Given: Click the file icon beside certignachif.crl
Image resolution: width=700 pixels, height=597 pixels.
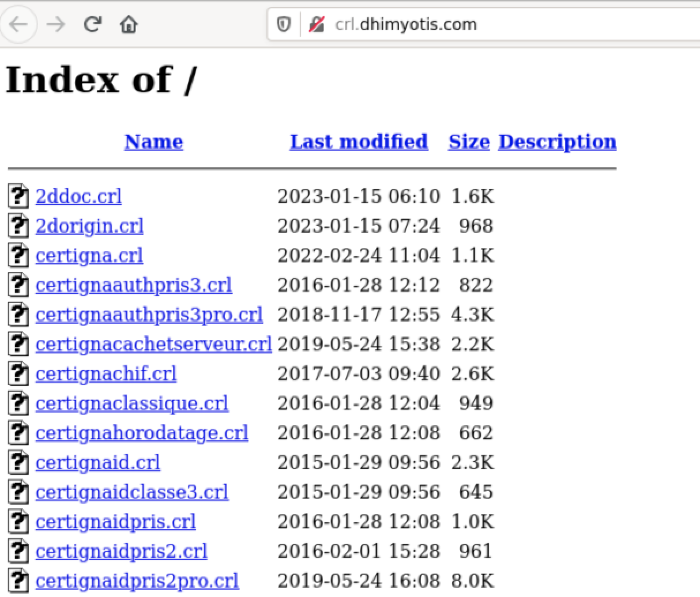Looking at the screenshot, I should pos(18,374).
